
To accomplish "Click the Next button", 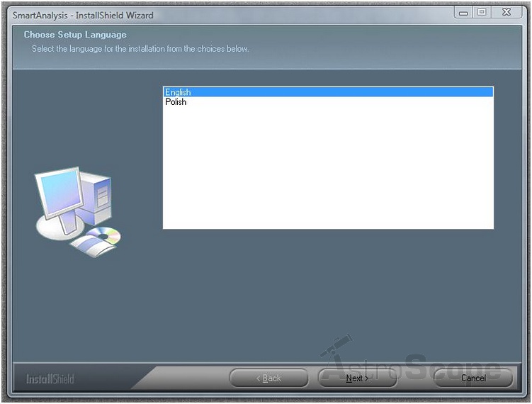I will (357, 378).
